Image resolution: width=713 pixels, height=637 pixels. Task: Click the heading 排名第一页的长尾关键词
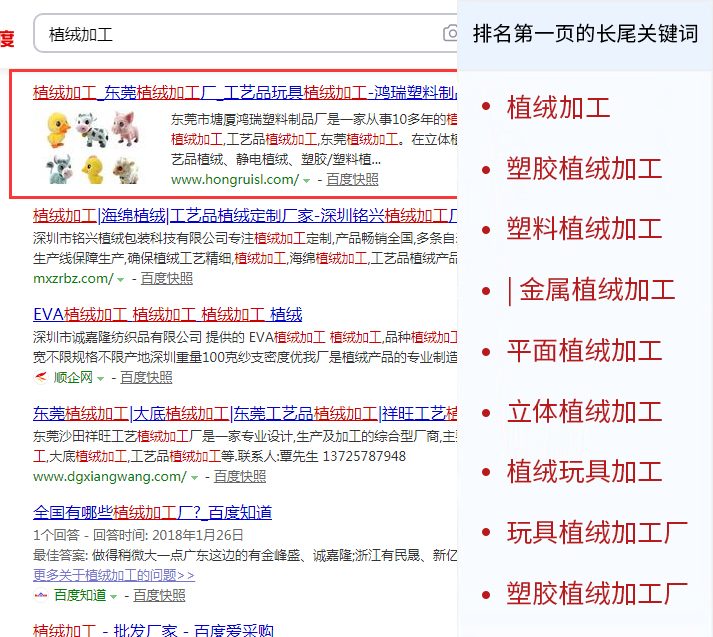click(x=585, y=34)
